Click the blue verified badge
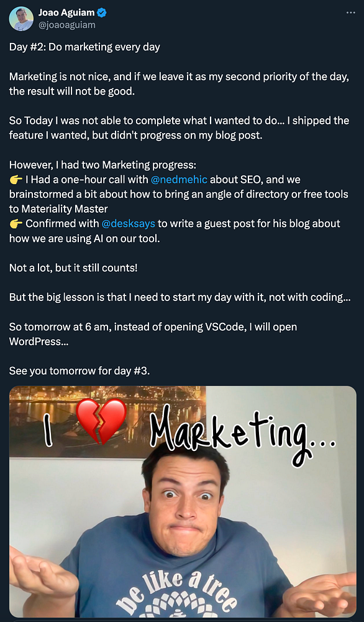The width and height of the screenshot is (364, 622). pyautogui.click(x=102, y=12)
